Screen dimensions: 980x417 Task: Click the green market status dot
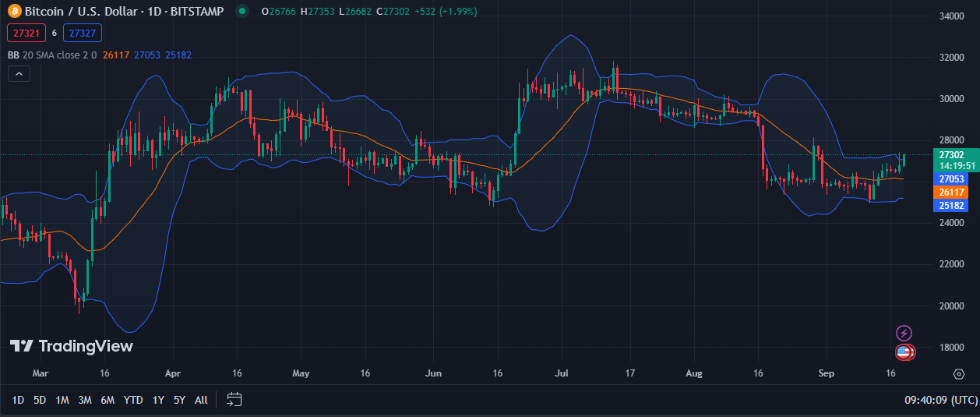tap(242, 12)
